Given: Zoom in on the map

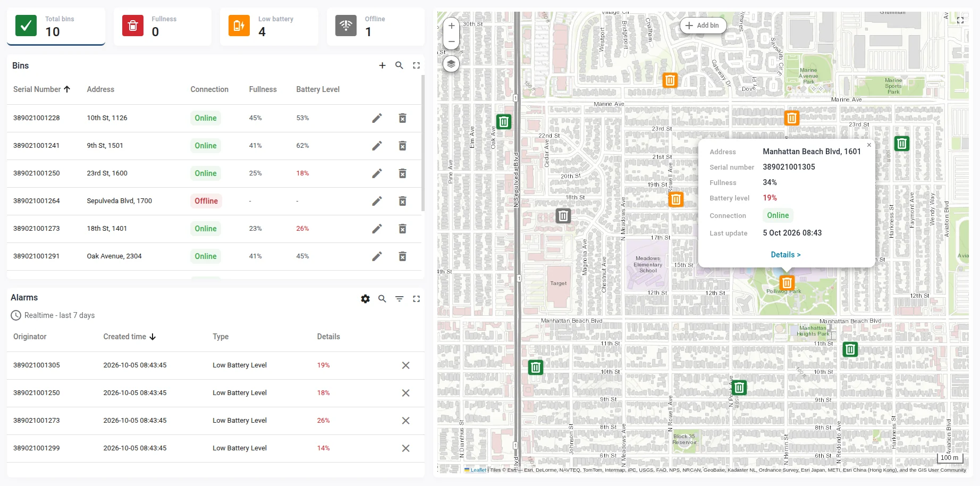Looking at the screenshot, I should pos(451,26).
